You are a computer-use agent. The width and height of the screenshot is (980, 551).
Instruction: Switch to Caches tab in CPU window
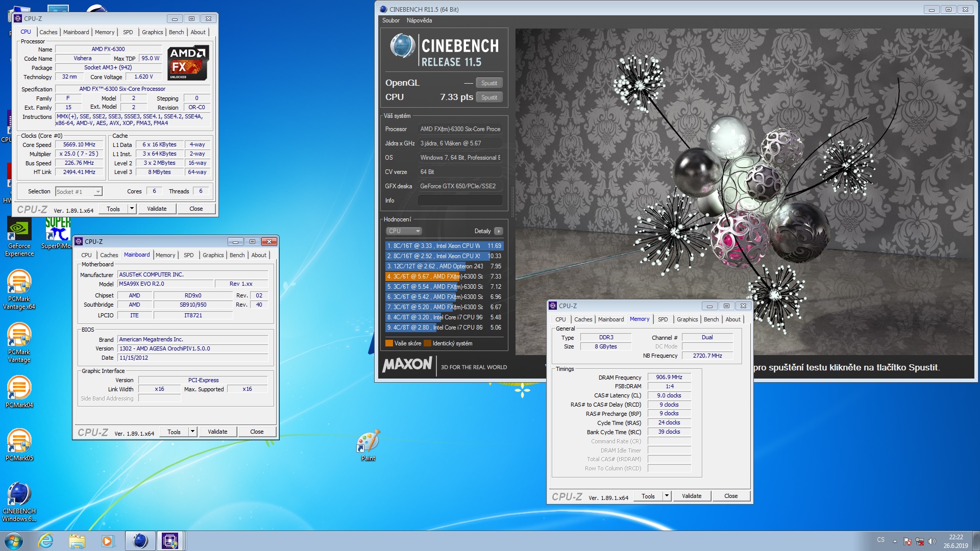[x=48, y=32]
